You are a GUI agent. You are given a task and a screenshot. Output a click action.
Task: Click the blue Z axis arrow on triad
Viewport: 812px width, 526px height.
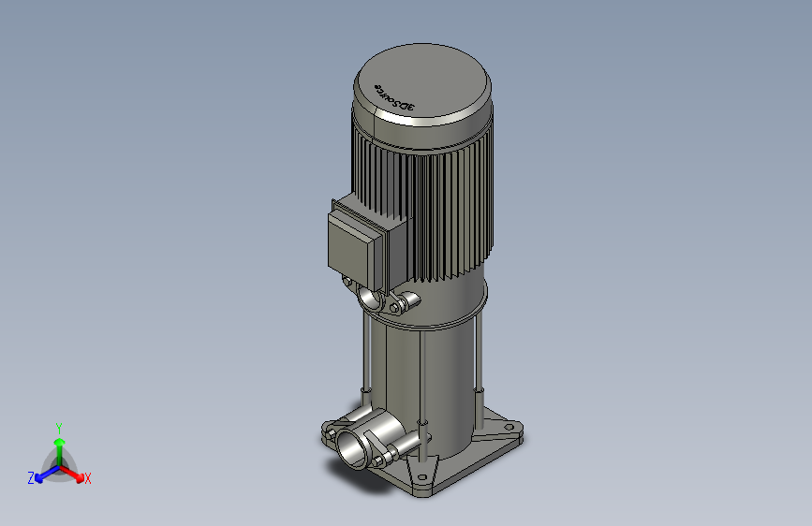47,475
